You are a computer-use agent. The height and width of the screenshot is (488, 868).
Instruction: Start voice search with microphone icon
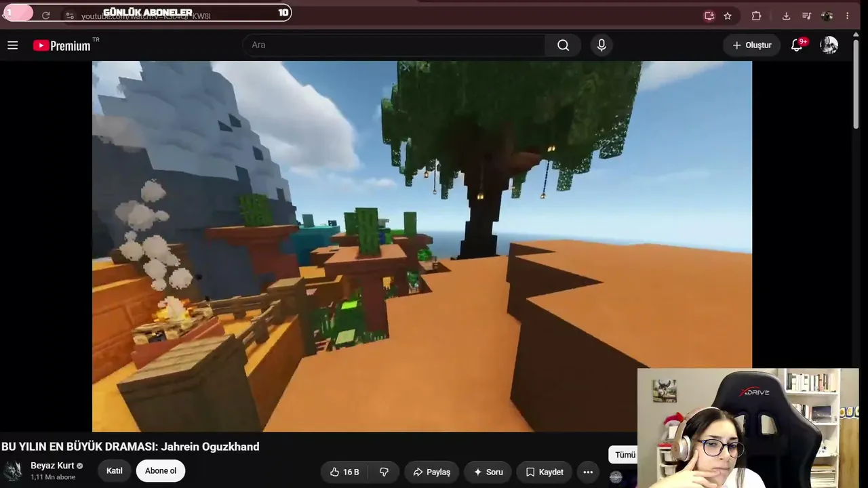(x=601, y=45)
